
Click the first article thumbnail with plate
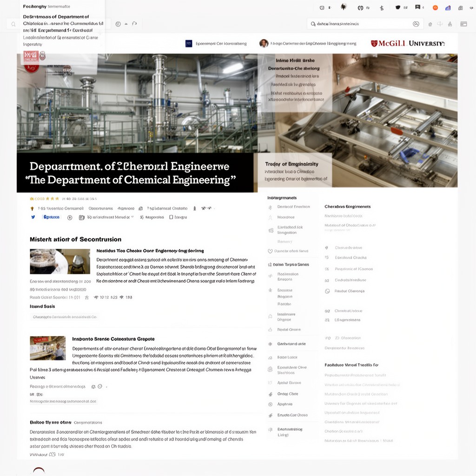[x=60, y=261]
